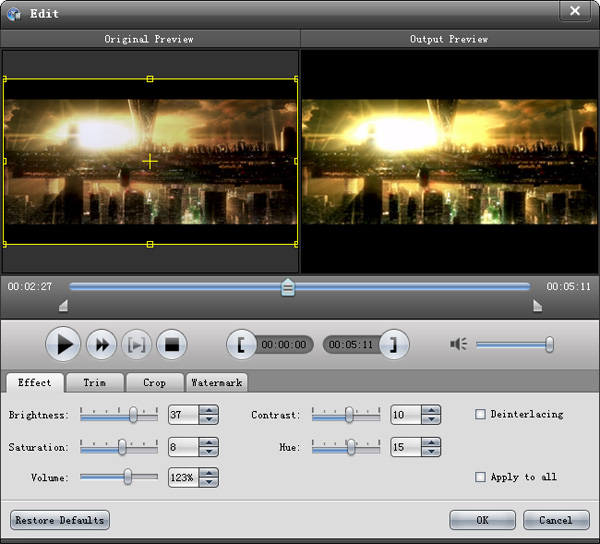Click the play selection bracket button

(x=137, y=345)
